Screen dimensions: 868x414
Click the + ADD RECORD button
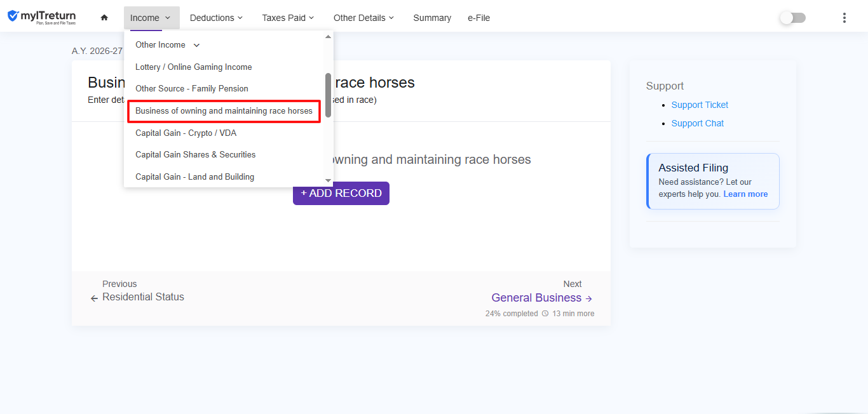[341, 193]
